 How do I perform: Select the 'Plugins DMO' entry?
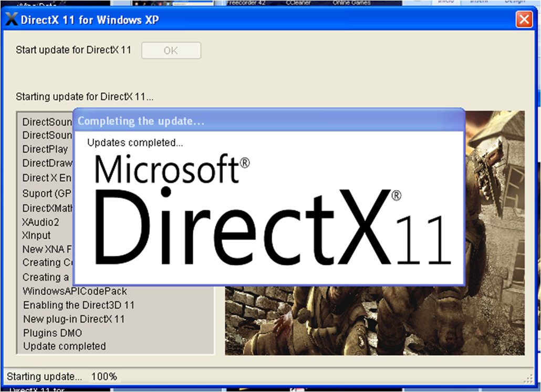click(x=53, y=333)
